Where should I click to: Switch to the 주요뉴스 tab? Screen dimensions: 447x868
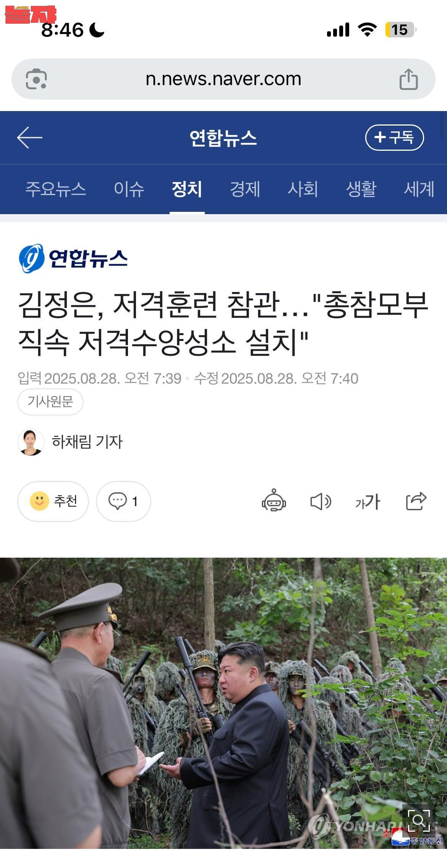click(56, 189)
